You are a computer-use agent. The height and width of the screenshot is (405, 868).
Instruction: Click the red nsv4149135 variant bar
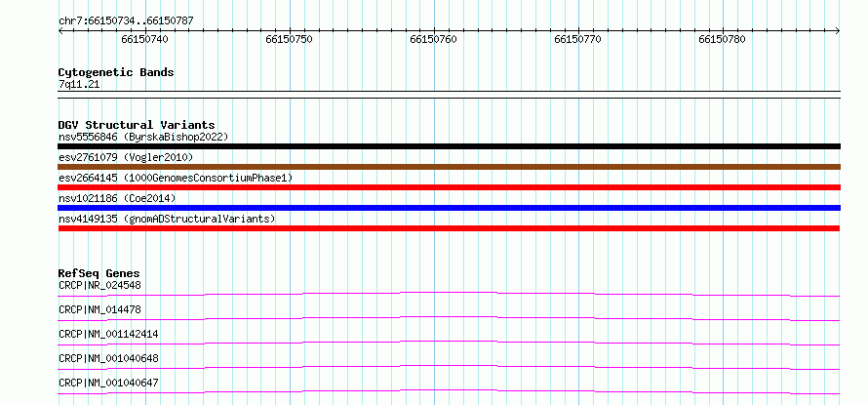[449, 228]
